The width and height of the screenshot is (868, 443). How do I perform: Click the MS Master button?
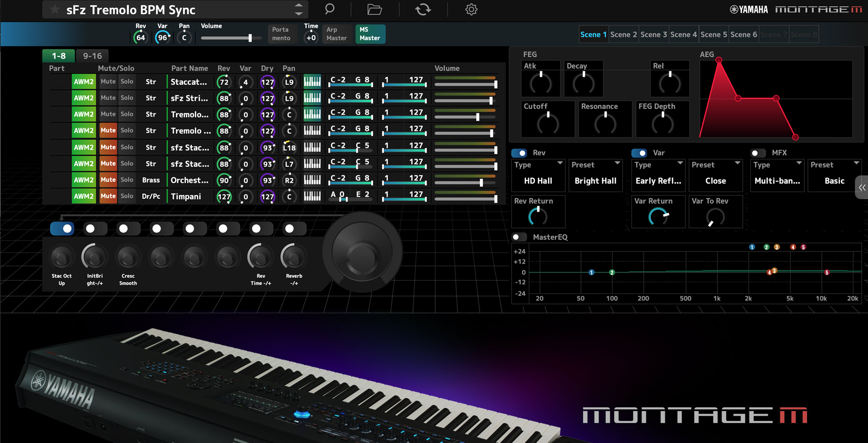point(370,34)
